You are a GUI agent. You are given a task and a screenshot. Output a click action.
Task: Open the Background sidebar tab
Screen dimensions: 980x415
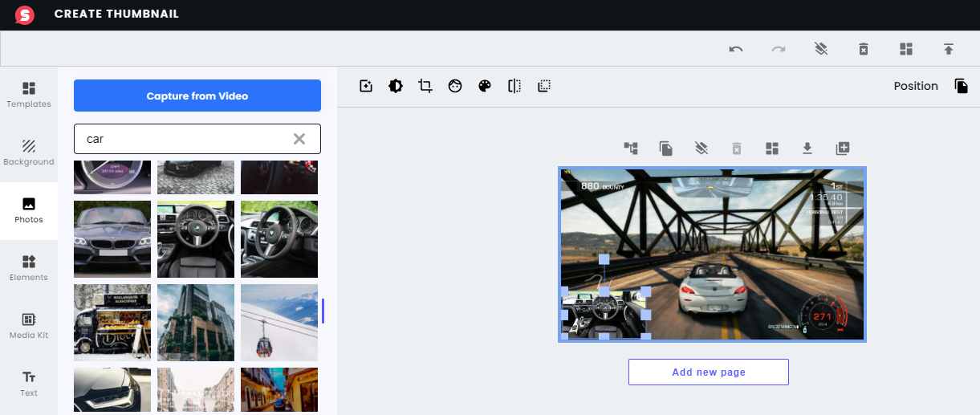[x=29, y=153]
